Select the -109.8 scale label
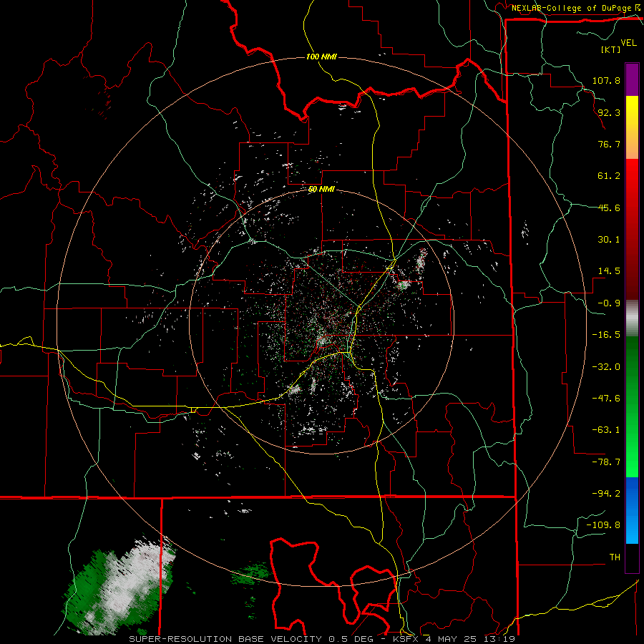Viewport: 644px width, 644px height. tap(603, 525)
